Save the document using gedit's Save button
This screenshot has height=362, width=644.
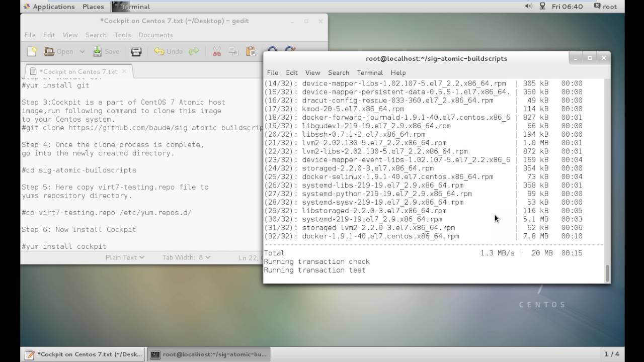[x=106, y=51]
